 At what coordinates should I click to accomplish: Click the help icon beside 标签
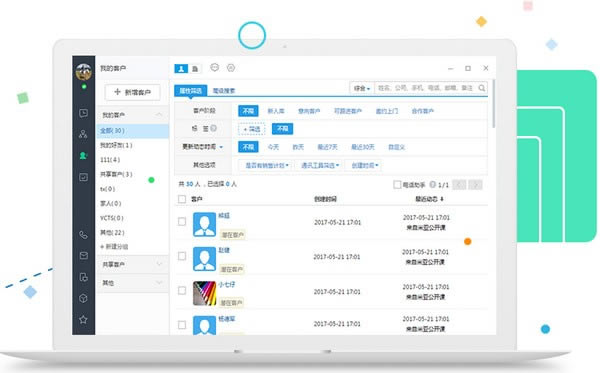214,129
